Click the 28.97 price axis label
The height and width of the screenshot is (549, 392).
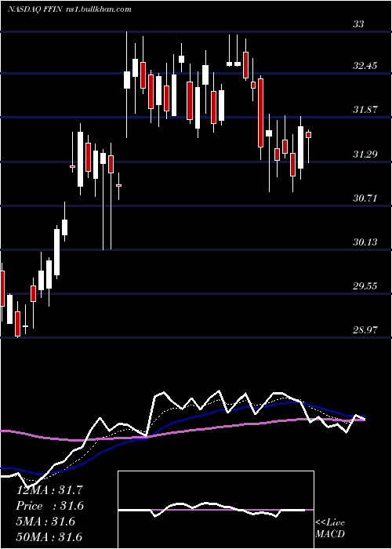(x=365, y=330)
